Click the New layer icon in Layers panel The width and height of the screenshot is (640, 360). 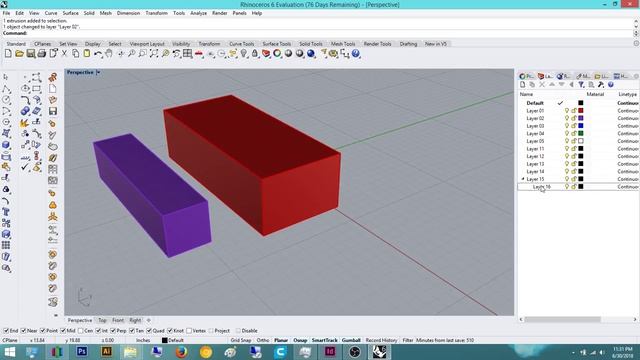pyautogui.click(x=522, y=84)
